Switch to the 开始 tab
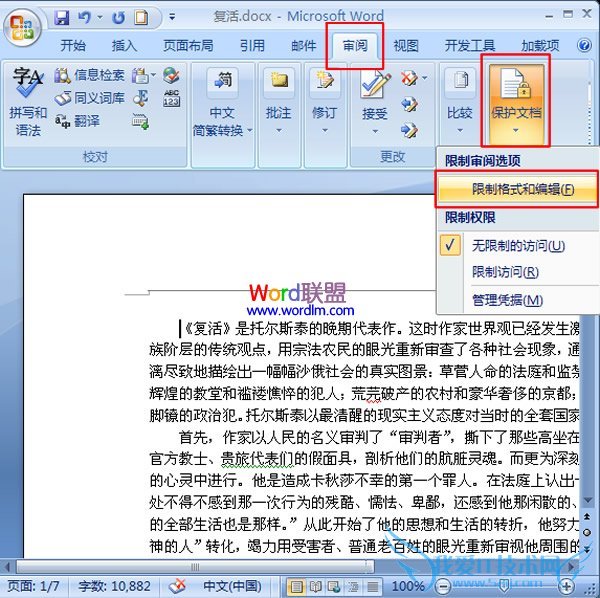 pos(73,46)
